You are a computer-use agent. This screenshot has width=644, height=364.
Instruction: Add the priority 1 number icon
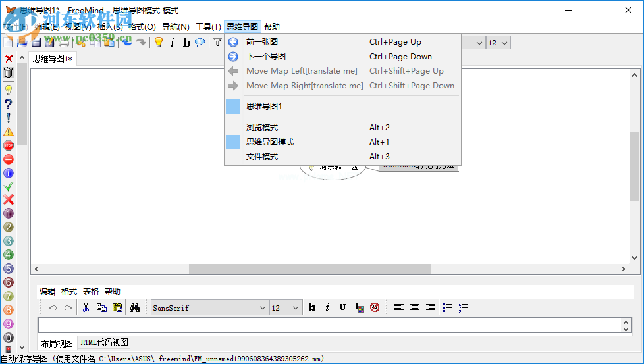pos(9,213)
